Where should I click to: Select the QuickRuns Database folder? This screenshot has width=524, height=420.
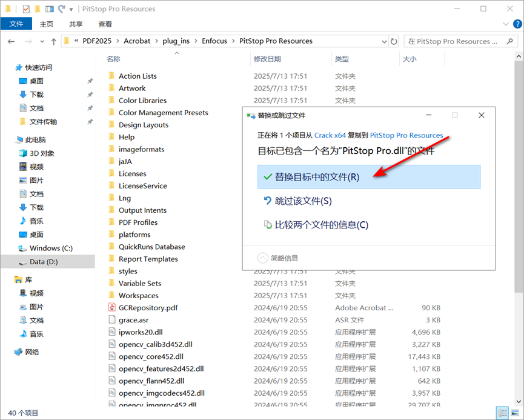pyautogui.click(x=151, y=247)
